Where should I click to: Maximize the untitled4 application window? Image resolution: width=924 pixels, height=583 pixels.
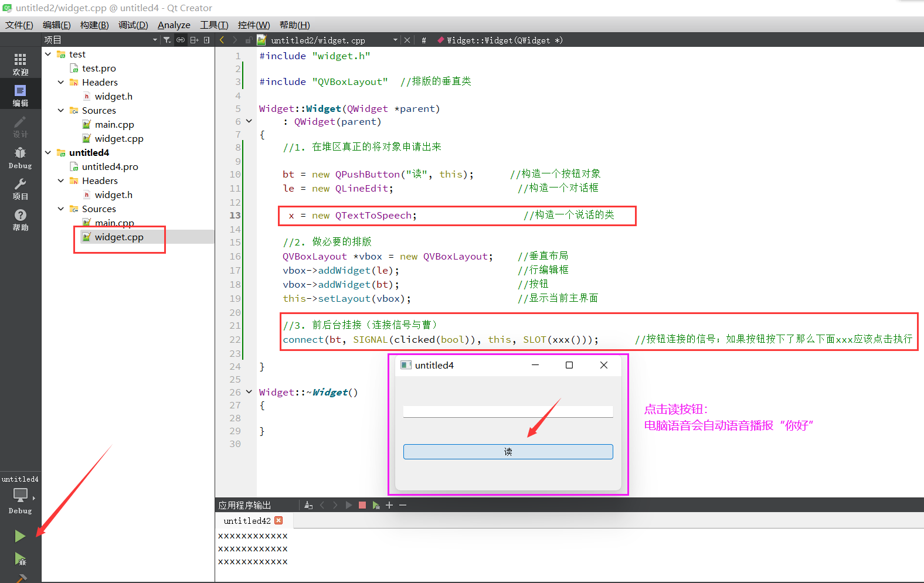(x=569, y=365)
